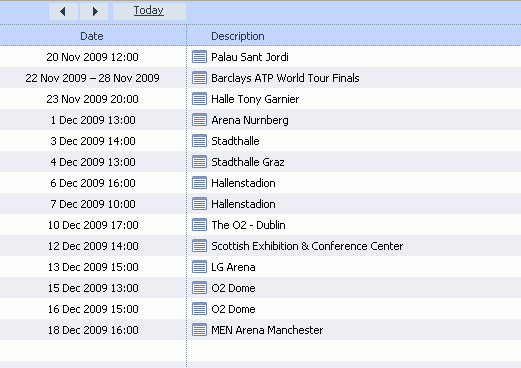
Task: Open event icon for MEN Arena Manchester
Action: 199,330
